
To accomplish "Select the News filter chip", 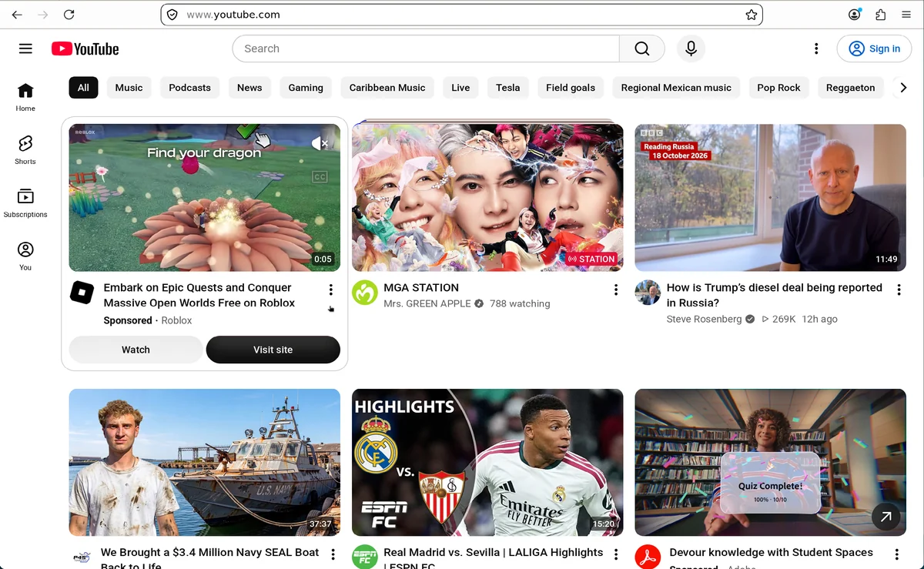I will click(249, 88).
